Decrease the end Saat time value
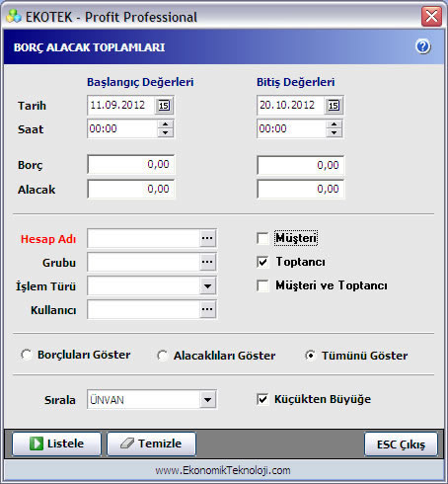 pos(335,132)
